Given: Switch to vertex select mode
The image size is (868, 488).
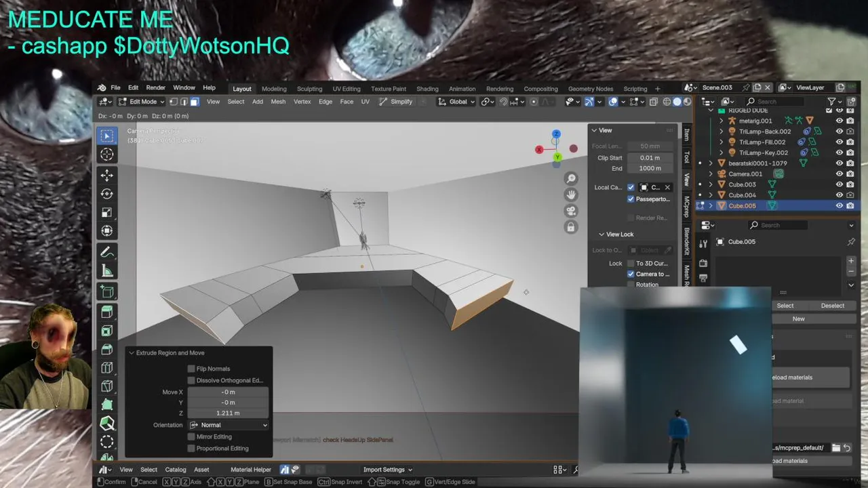Looking at the screenshot, I should [x=174, y=102].
